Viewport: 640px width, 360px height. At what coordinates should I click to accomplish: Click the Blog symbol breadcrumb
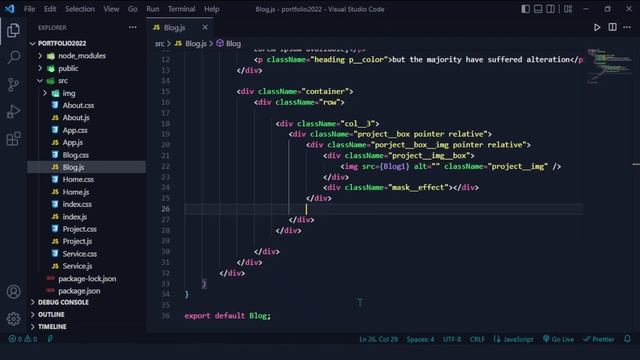click(229, 43)
